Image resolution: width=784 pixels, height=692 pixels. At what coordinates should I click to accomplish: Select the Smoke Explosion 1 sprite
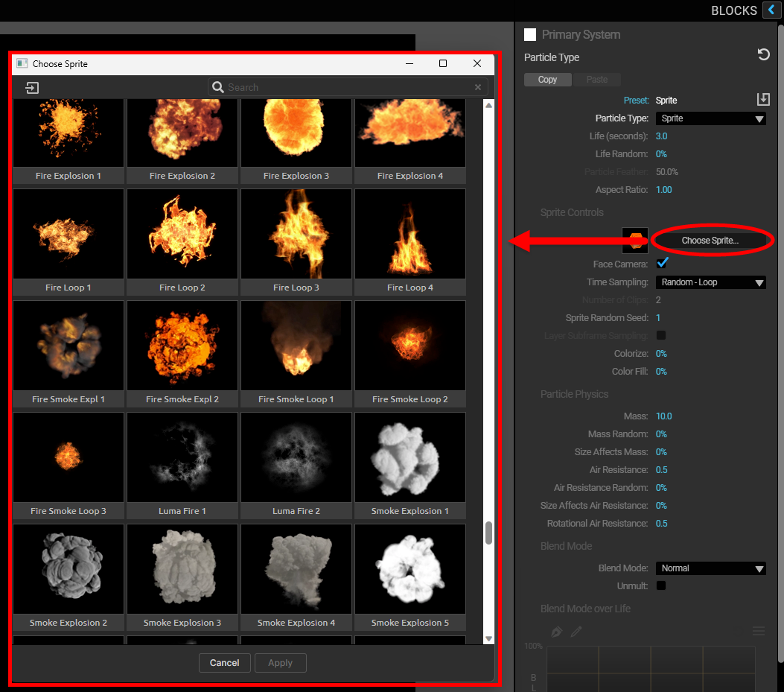[x=410, y=466]
